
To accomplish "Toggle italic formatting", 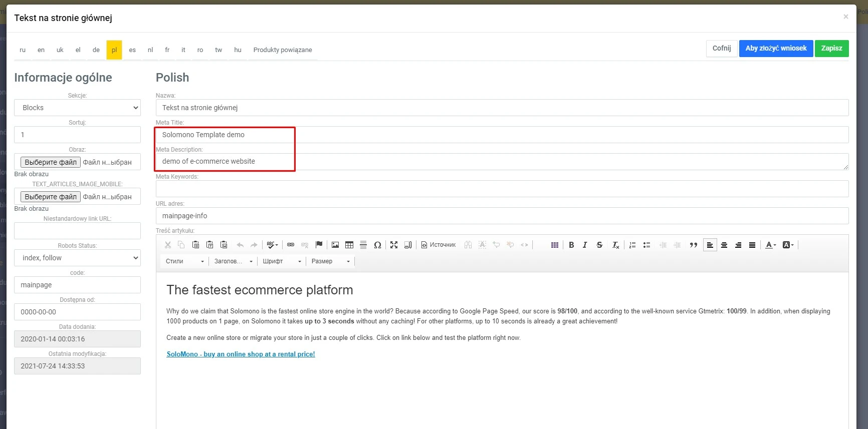I will coord(585,245).
